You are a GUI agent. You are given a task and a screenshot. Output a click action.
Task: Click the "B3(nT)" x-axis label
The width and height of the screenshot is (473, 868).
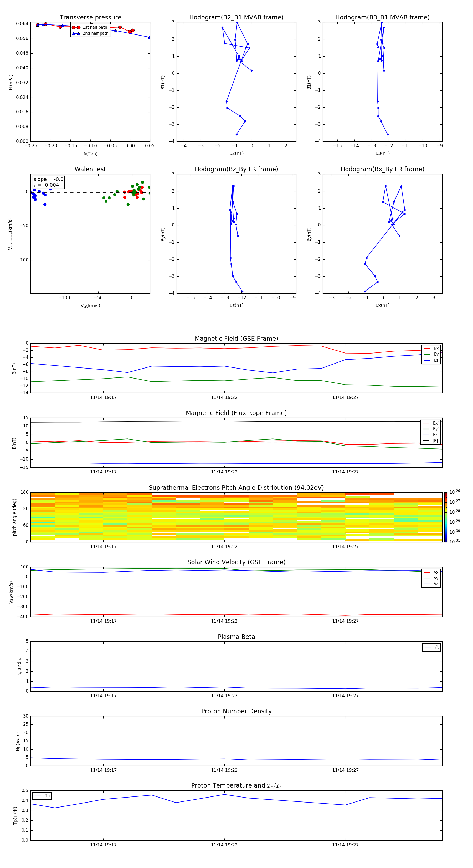point(382,153)
